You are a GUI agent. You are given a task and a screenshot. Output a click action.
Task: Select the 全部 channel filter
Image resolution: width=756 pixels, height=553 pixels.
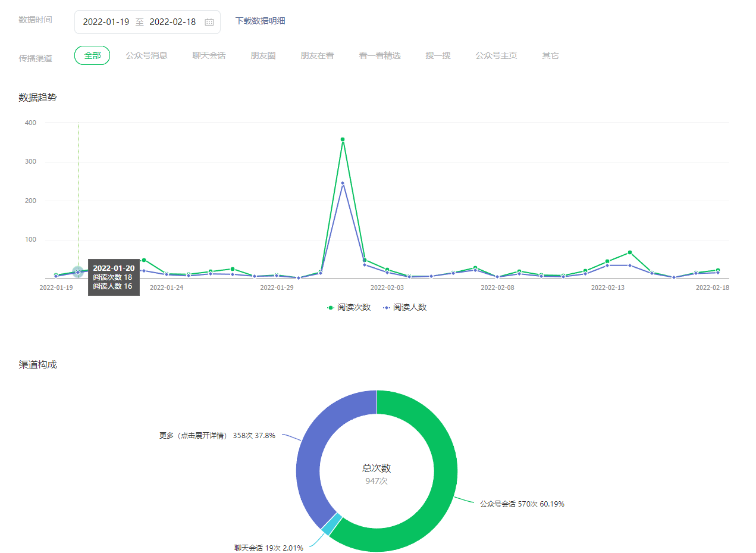pos(92,55)
